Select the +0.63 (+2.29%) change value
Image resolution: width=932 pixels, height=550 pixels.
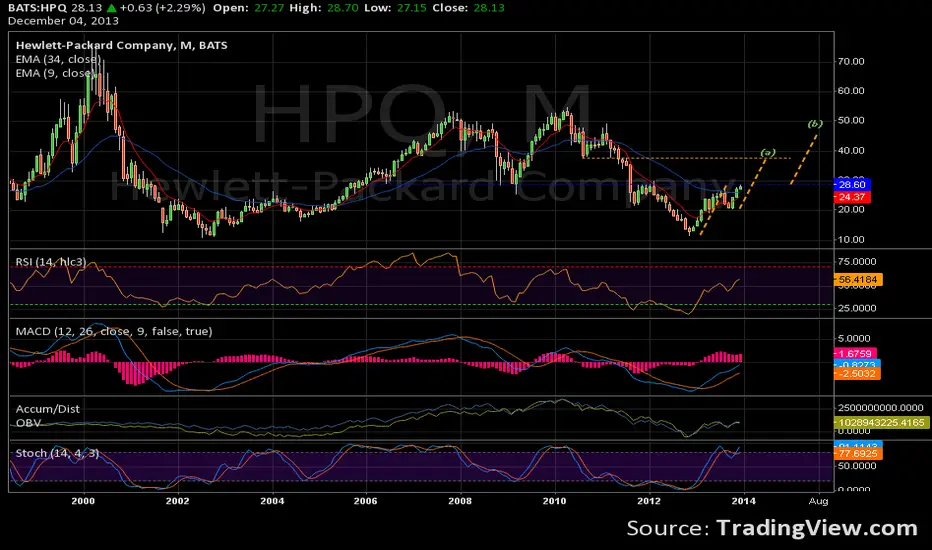[162, 8]
